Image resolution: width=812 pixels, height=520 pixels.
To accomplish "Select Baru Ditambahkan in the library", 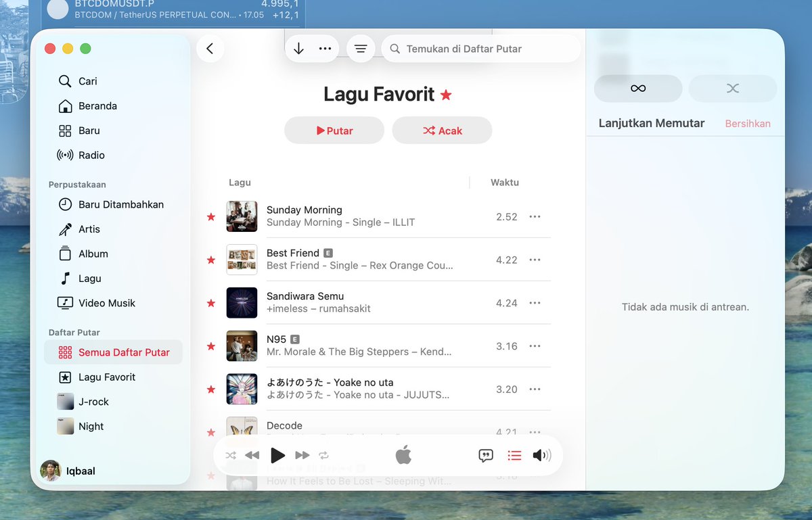I will click(x=113, y=204).
